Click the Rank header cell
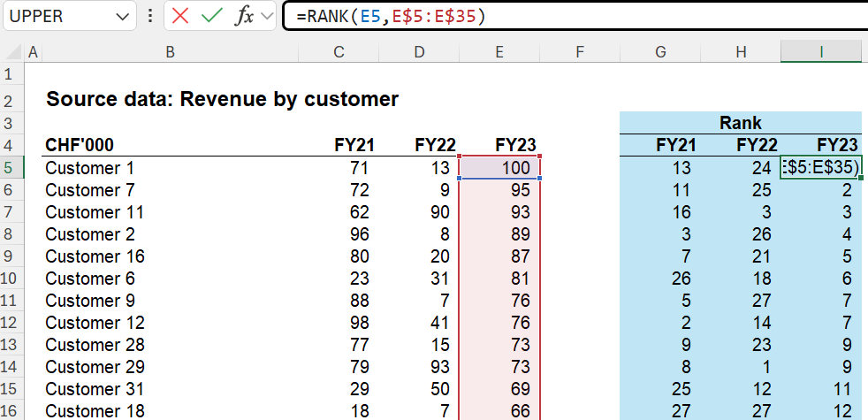The width and height of the screenshot is (868, 420). 740,122
